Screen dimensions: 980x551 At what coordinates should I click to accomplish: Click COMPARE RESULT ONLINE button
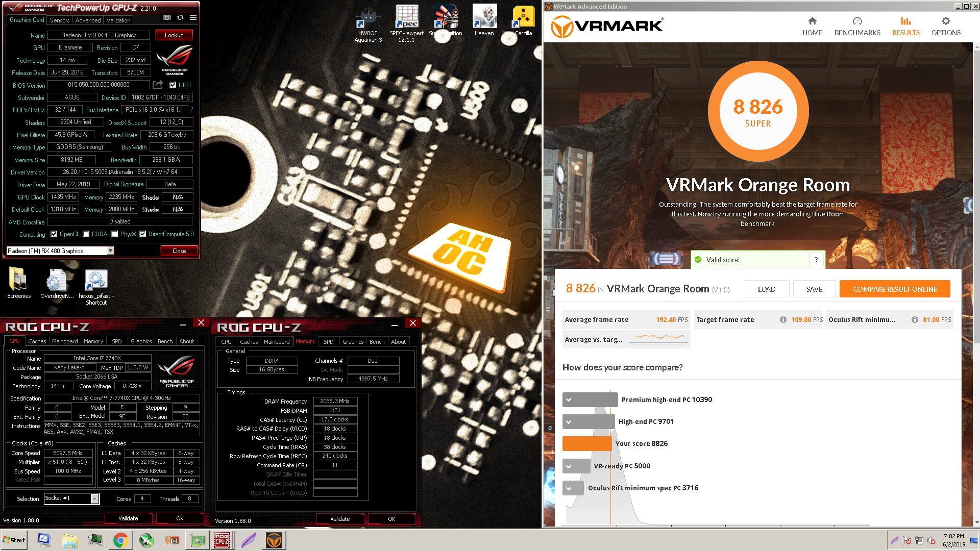click(x=895, y=289)
